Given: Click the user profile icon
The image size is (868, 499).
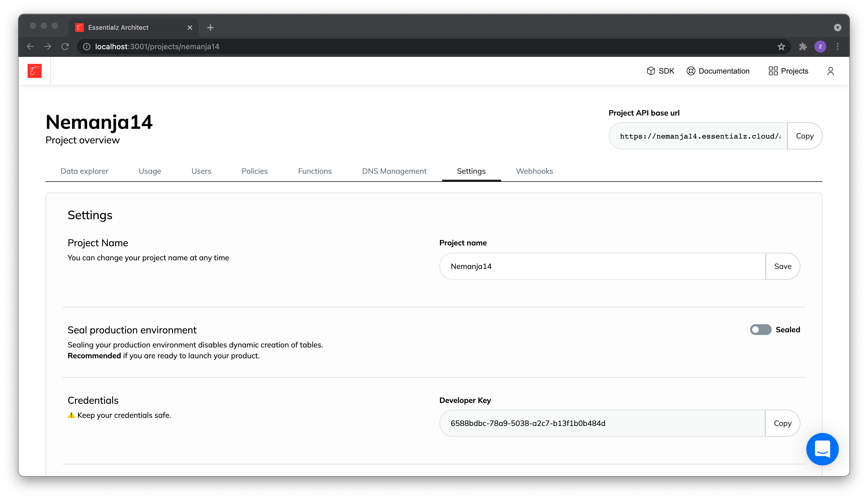Looking at the screenshot, I should point(830,71).
